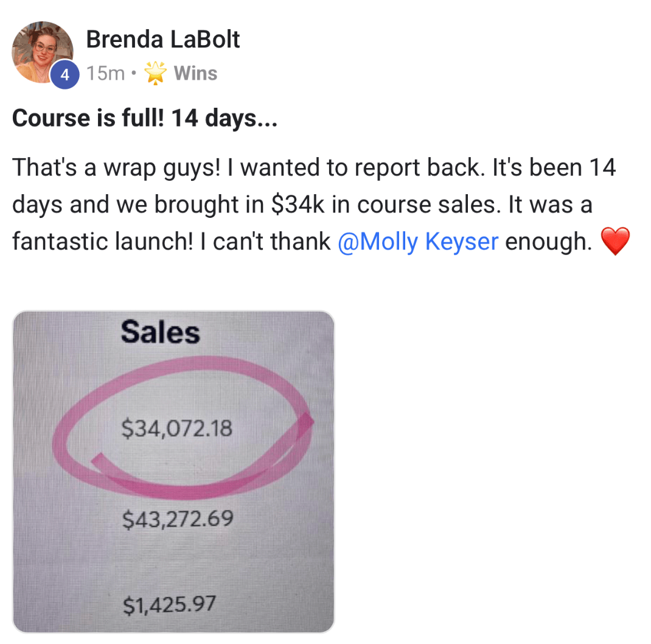
Task: Open the Brenda LaBolt author name link
Action: [163, 40]
